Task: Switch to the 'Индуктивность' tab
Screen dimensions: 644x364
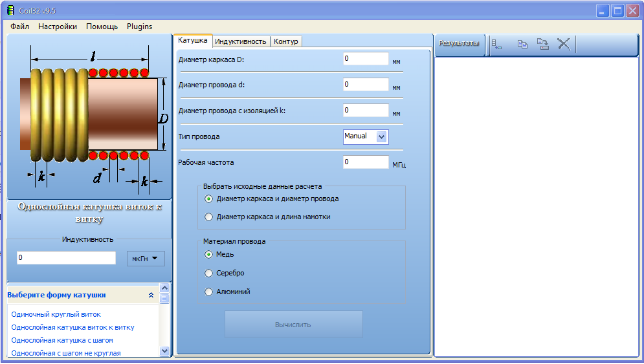Action: coord(241,41)
